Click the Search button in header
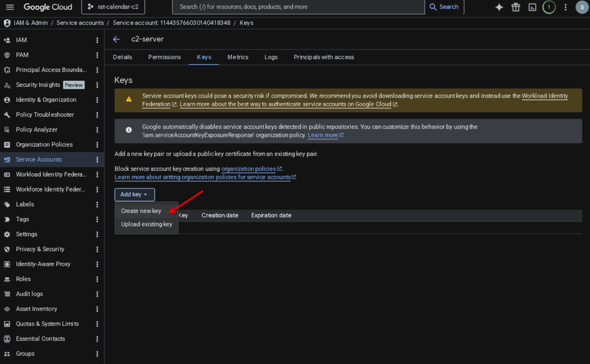This screenshot has width=590, height=364. click(x=444, y=7)
